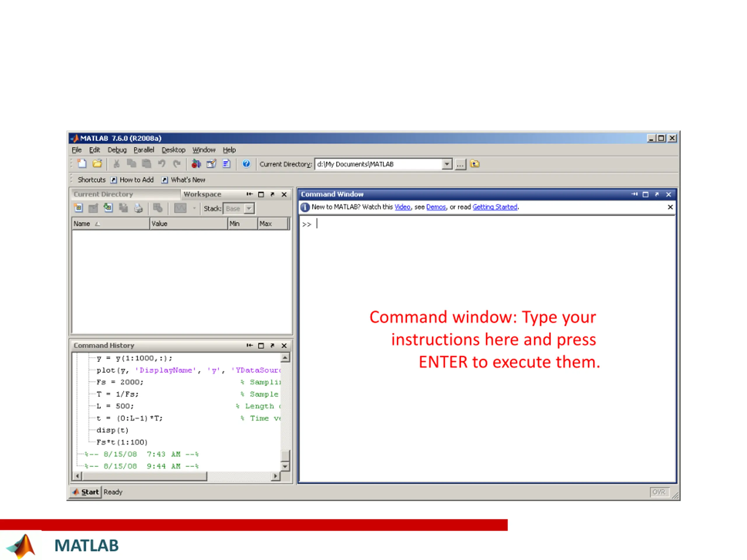Image resolution: width=747 pixels, height=560 pixels.
Task: Click the Undo arrow icon
Action: [x=162, y=164]
